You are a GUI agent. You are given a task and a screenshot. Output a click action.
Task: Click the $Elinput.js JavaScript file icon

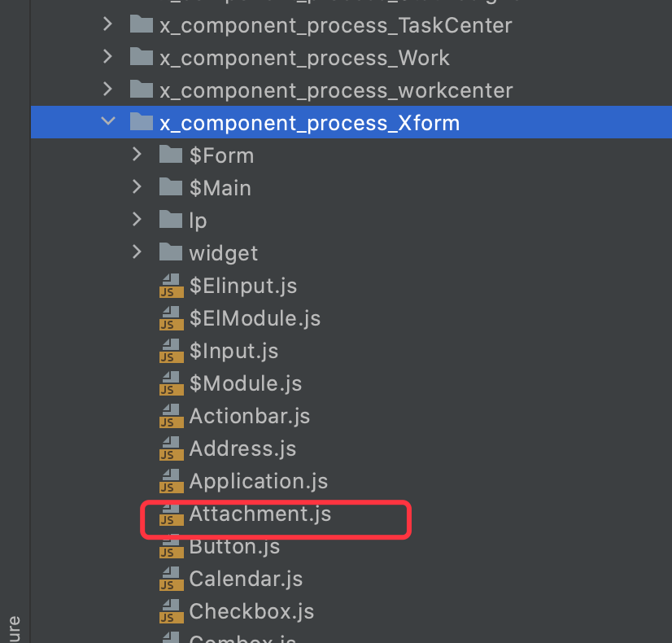tap(169, 287)
